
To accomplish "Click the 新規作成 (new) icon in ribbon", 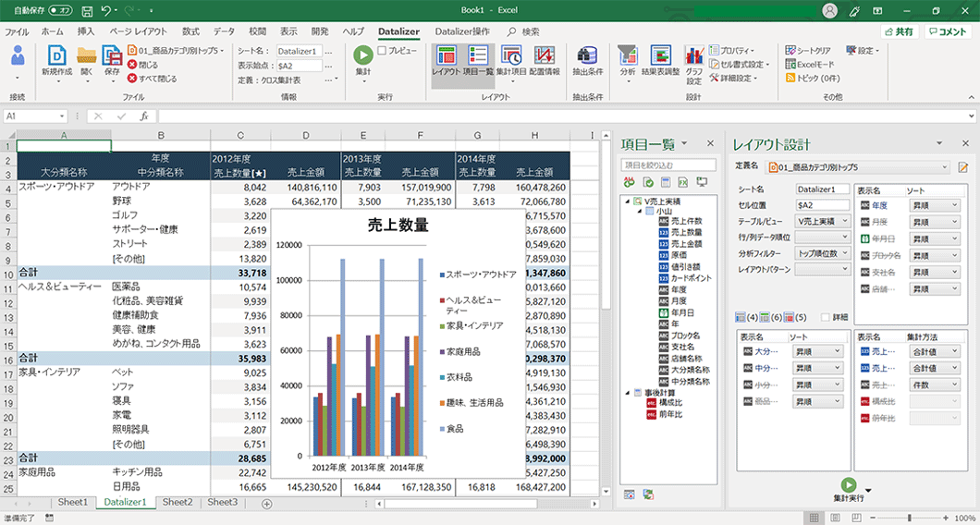I will tap(56, 56).
